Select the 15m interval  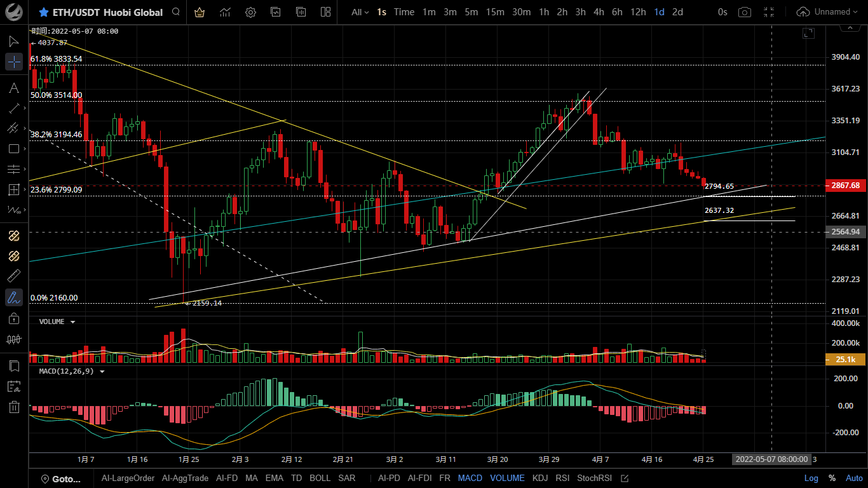point(495,12)
